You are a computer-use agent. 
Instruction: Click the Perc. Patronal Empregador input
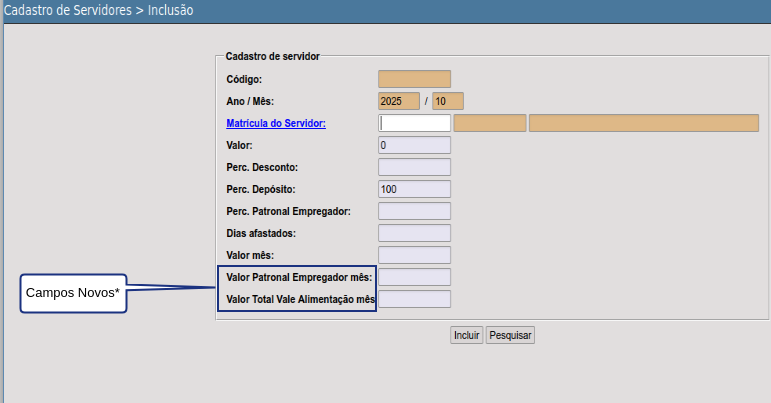click(x=414, y=211)
